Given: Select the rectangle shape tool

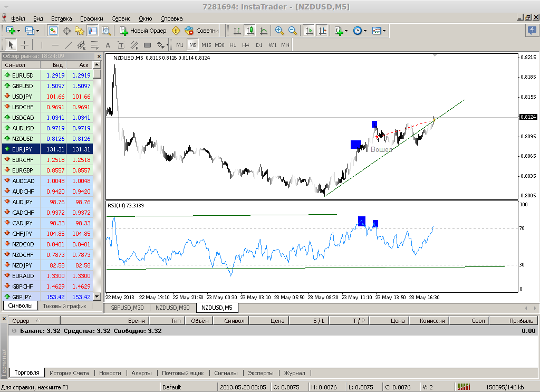Looking at the screenshot, I should [x=148, y=45].
